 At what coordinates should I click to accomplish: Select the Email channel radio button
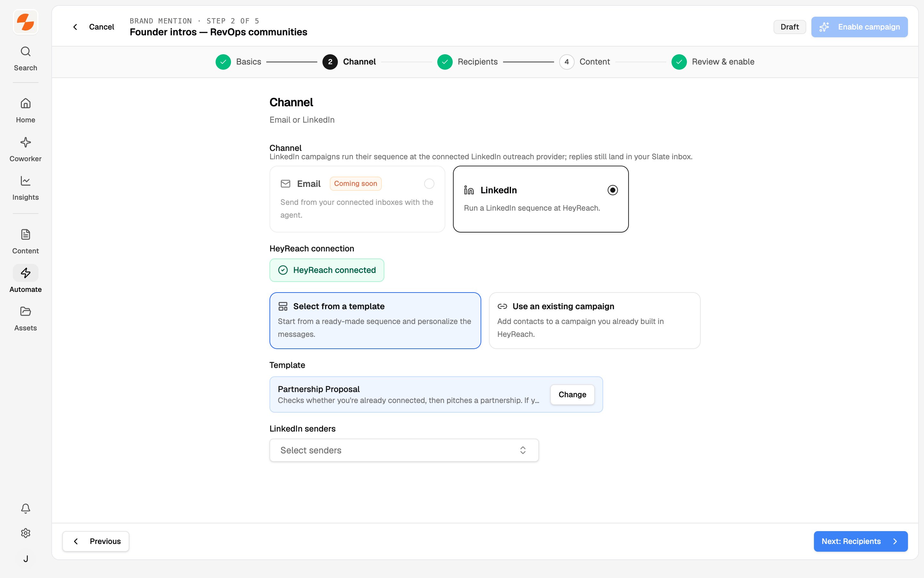click(429, 184)
